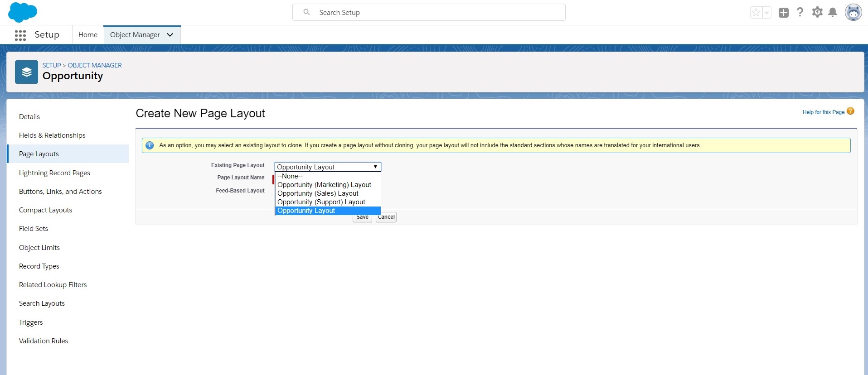Choose Opportunity (Support) Layout option

coord(328,202)
